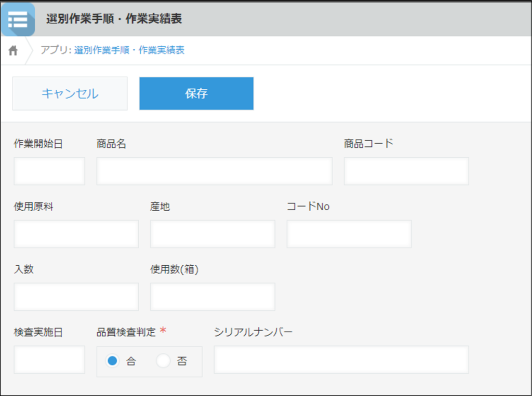Save the record with 保存 button
This screenshot has height=396, width=532.
(x=196, y=93)
